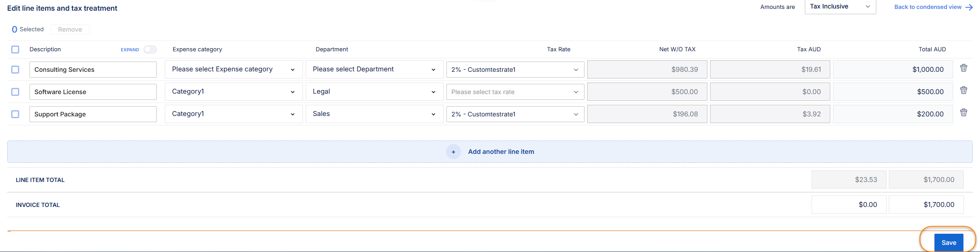Image resolution: width=980 pixels, height=252 pixels.
Task: Click the invoice total amount $1,700.00 field
Action: tap(926, 205)
